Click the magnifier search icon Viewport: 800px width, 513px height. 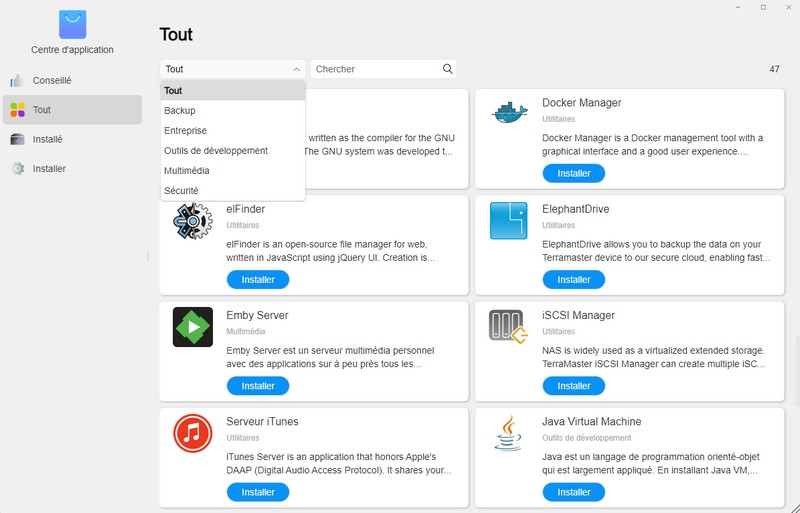click(x=447, y=69)
